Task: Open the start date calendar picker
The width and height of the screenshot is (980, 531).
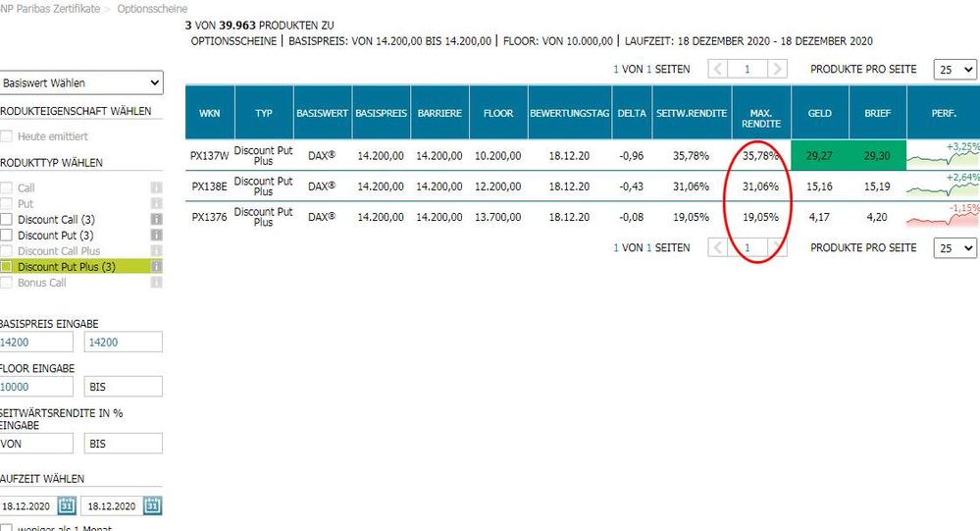Action: tap(67, 505)
